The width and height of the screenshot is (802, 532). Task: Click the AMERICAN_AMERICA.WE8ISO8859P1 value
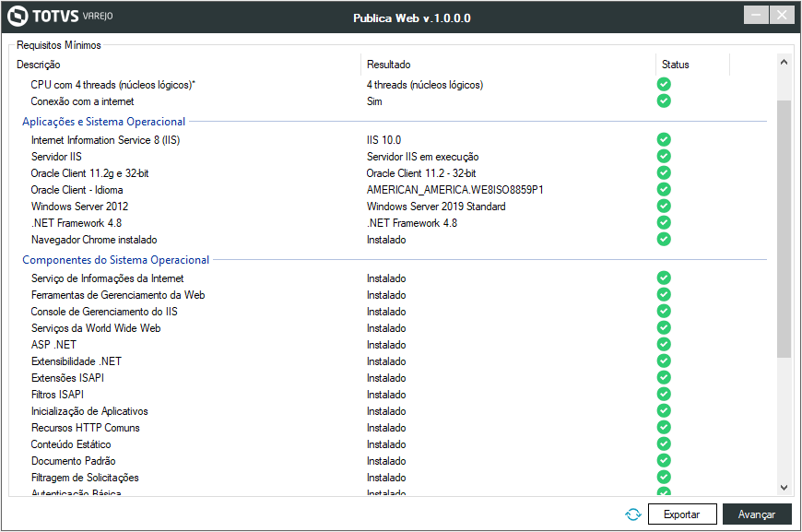454,190
